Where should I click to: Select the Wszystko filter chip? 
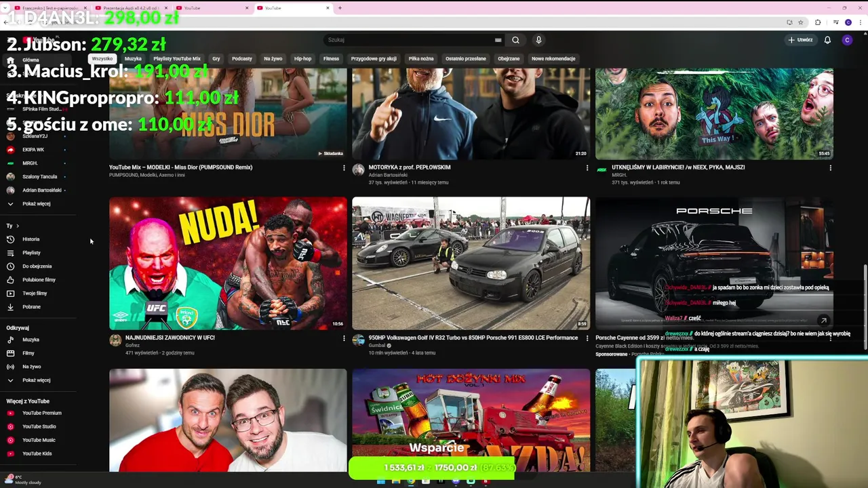coord(102,59)
